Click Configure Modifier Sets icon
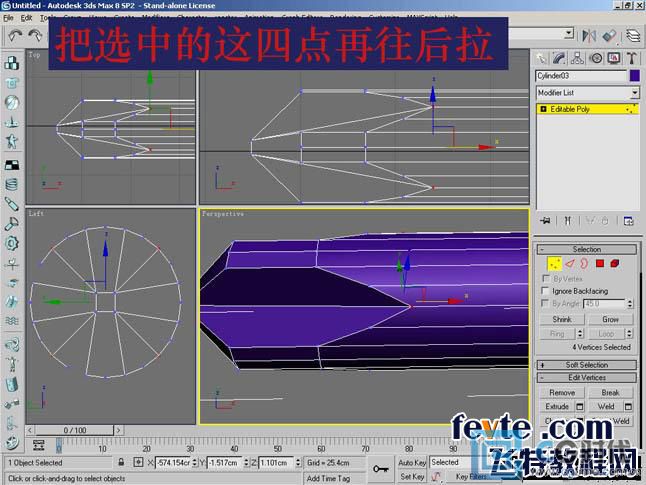 [x=629, y=221]
